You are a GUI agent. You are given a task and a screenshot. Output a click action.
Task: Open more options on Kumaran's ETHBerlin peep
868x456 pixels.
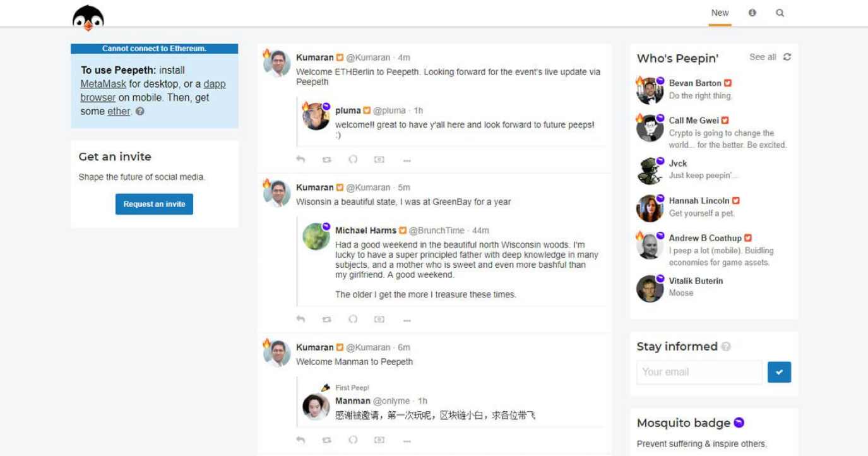pos(407,160)
